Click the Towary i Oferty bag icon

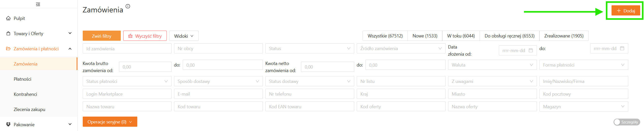click(8, 33)
